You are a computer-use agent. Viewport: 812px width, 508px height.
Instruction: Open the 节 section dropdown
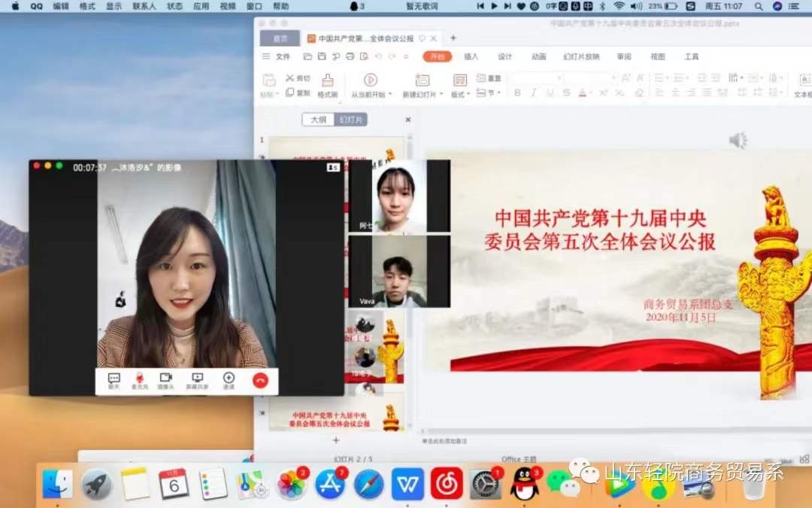[x=489, y=93]
